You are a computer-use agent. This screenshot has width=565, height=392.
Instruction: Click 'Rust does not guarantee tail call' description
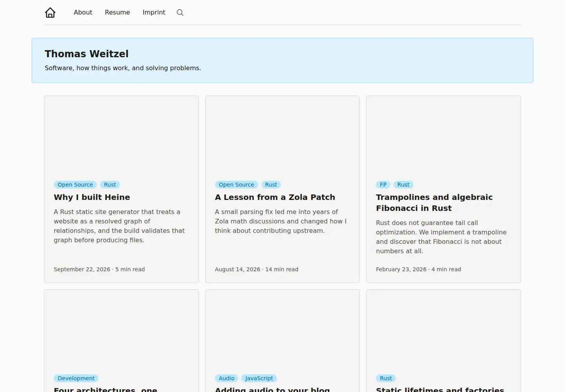(x=441, y=237)
